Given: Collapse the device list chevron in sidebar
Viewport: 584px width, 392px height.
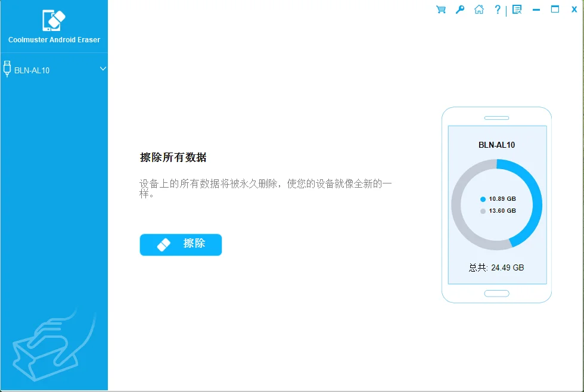Looking at the screenshot, I should click(102, 70).
